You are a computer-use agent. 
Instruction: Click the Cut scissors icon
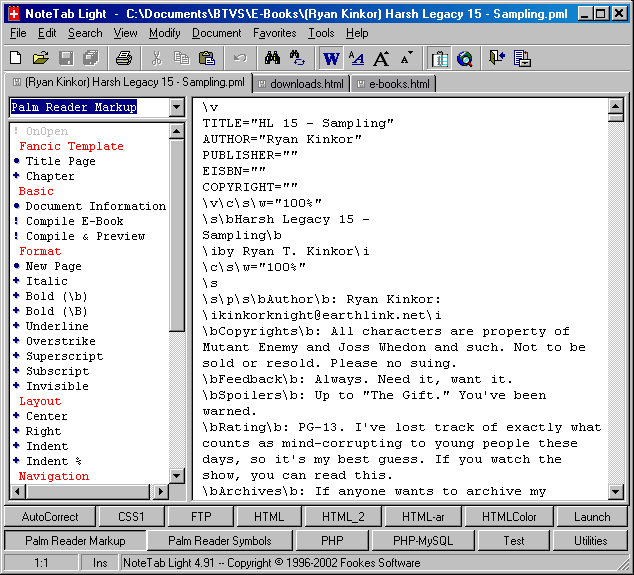pos(156,58)
